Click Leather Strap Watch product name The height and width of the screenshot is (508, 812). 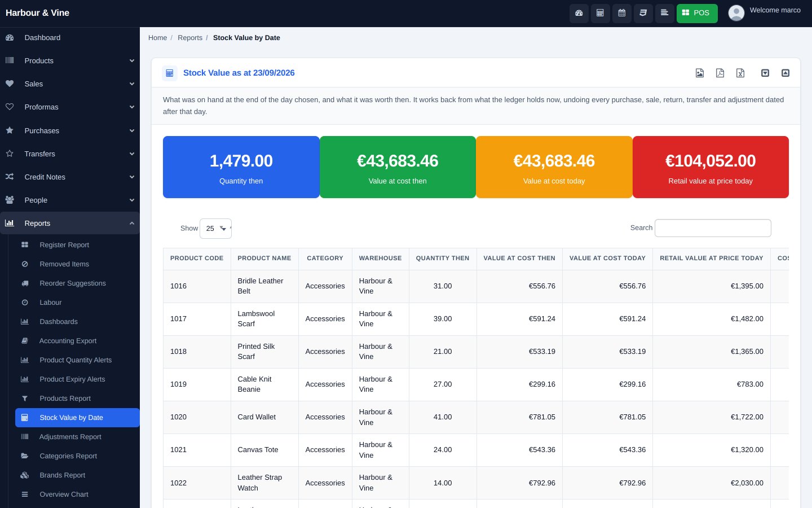pyautogui.click(x=260, y=483)
